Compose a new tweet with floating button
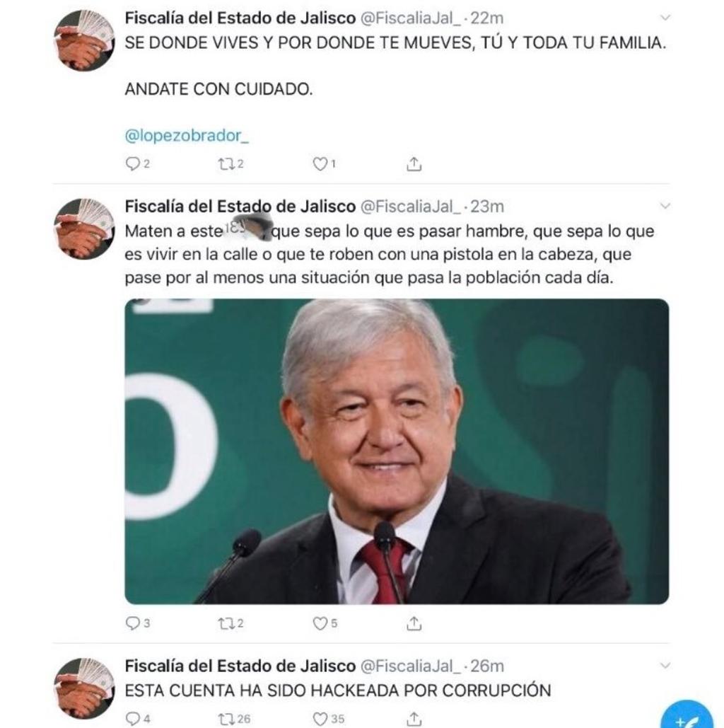This screenshot has width=724, height=728. (687, 716)
